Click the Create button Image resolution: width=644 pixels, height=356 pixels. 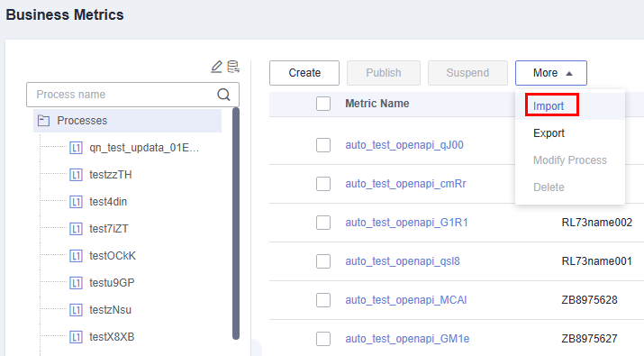(304, 73)
